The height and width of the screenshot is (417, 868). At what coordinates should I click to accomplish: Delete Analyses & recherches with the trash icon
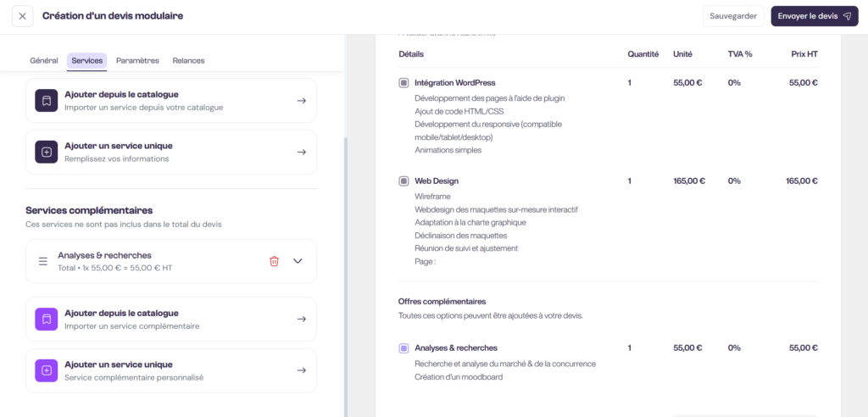pyautogui.click(x=274, y=261)
